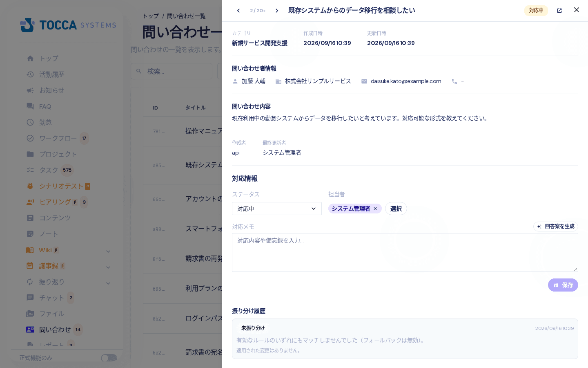Click the 575 badge next to タスク
Viewport: 588px width, 368px height.
(67, 170)
